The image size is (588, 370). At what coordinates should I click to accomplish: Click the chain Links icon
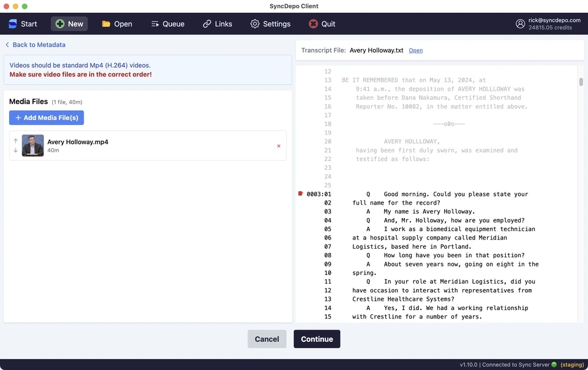tap(207, 24)
